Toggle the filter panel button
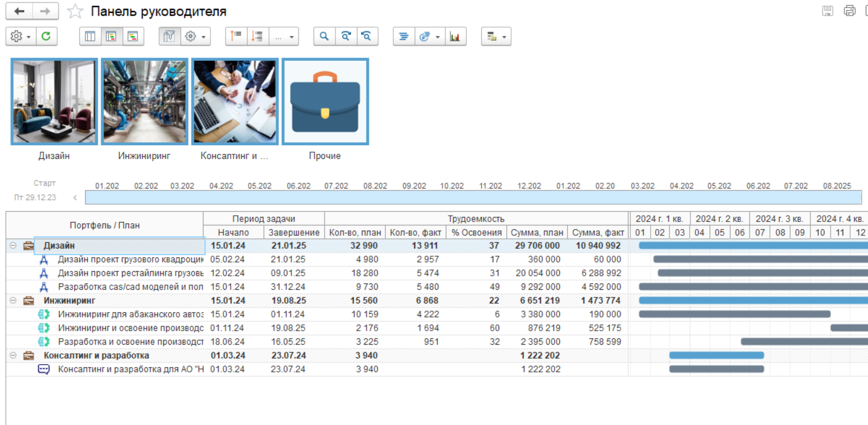Screen dimensions: 868x425 click(169, 36)
